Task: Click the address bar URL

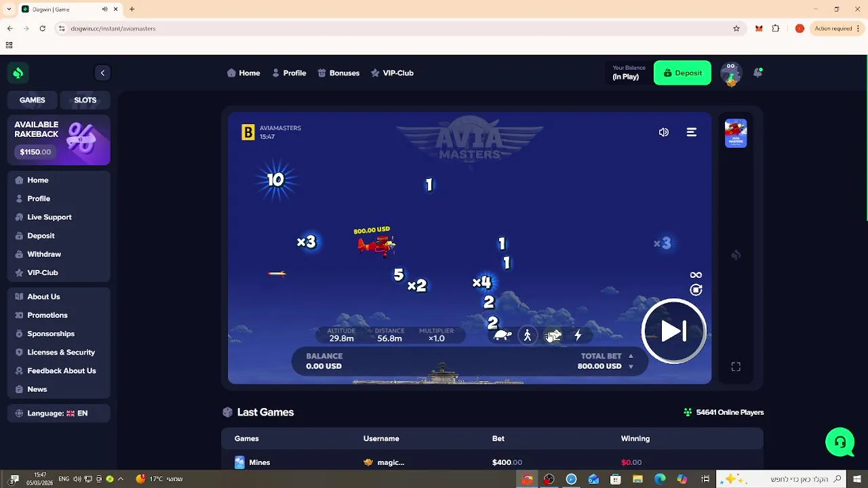Action: point(113,28)
